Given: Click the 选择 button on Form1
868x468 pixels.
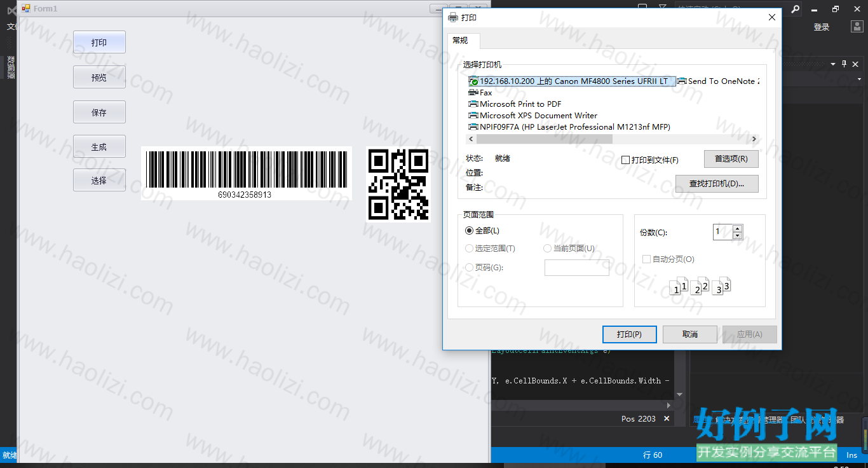Looking at the screenshot, I should point(99,180).
